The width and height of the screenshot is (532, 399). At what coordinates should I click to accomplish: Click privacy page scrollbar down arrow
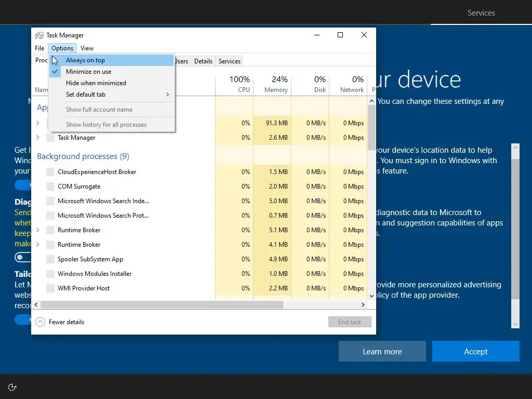tap(515, 324)
